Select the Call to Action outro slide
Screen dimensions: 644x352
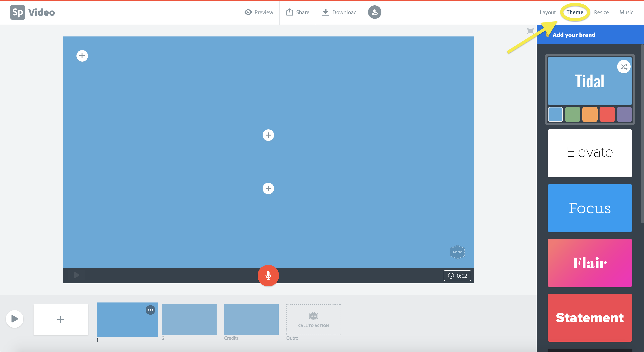point(314,320)
